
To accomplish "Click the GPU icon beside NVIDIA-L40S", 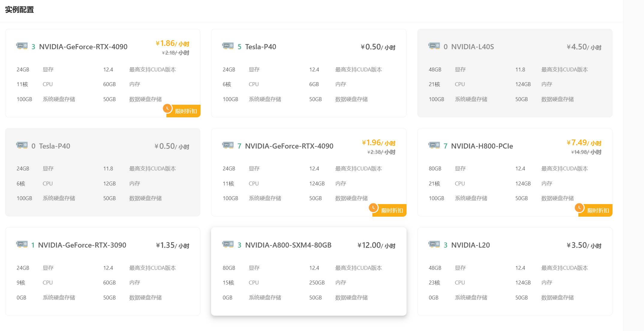I will click(434, 46).
